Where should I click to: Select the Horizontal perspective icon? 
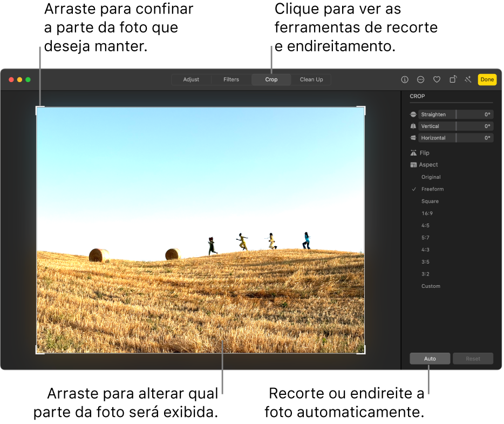point(413,138)
